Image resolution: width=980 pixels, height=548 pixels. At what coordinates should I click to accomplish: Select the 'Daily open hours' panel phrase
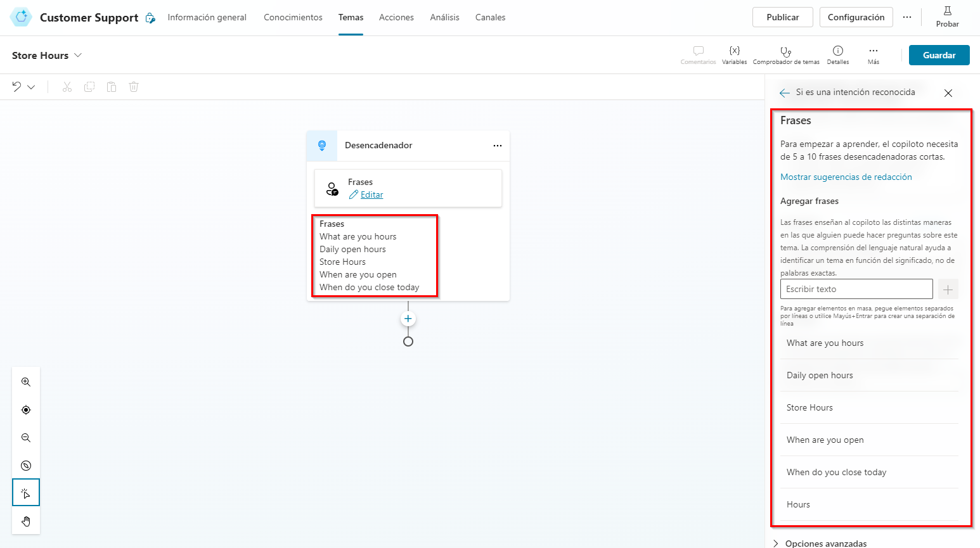(x=869, y=375)
